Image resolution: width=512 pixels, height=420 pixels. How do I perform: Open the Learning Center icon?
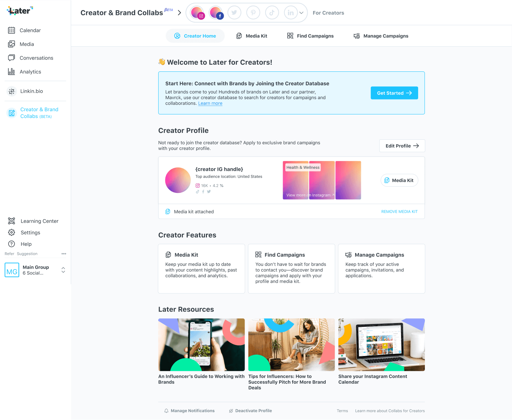pyautogui.click(x=12, y=221)
